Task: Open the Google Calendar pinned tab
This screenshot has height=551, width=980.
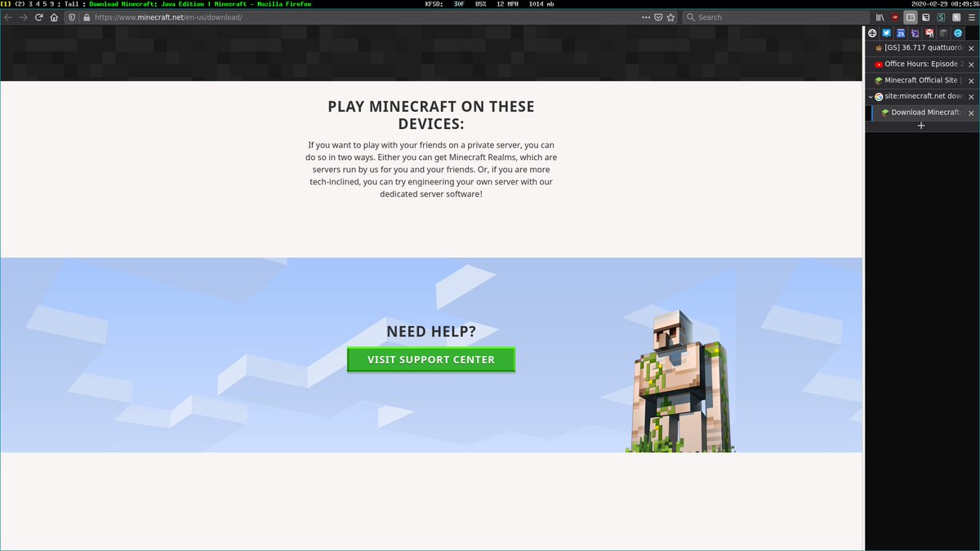Action: point(901,33)
